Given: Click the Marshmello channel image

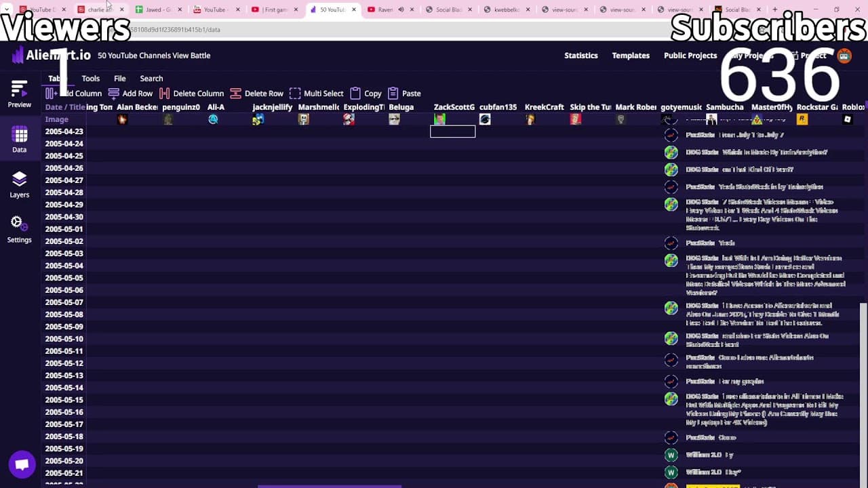Looking at the screenshot, I should (x=304, y=119).
